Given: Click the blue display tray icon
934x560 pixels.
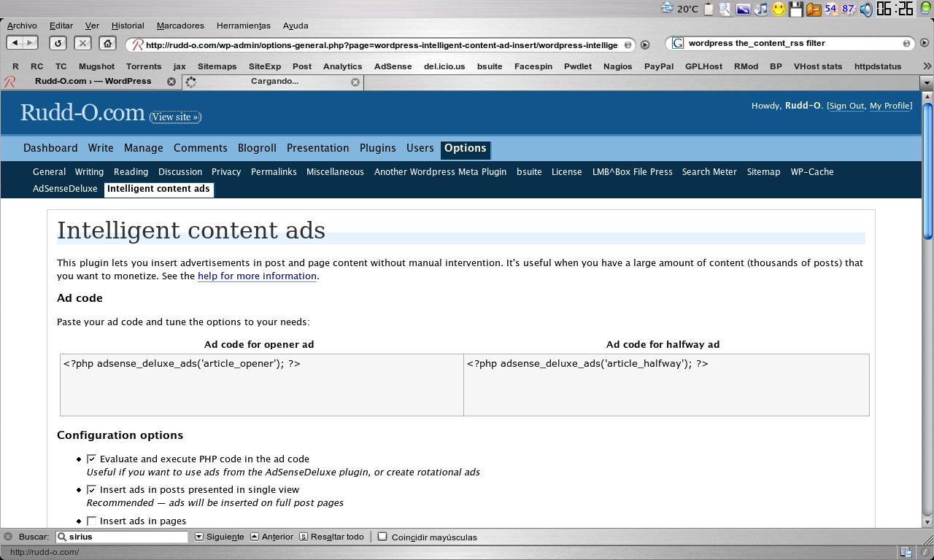Looking at the screenshot, I should click(744, 9).
